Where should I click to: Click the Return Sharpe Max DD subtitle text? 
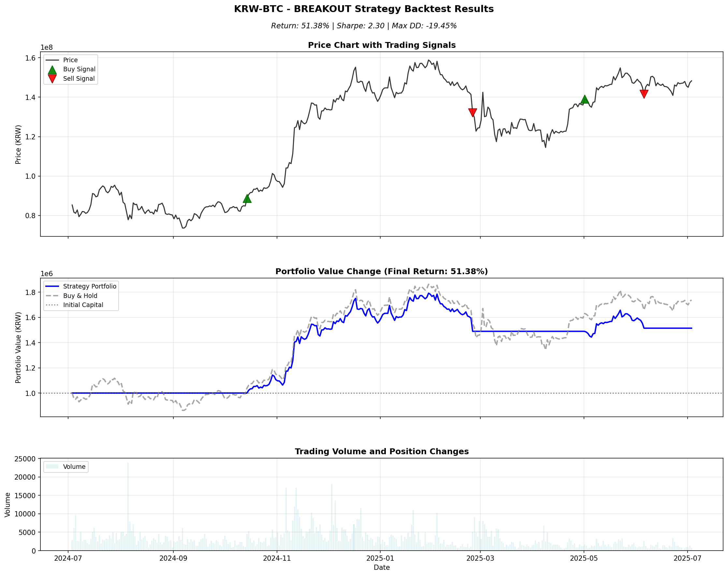[x=363, y=26]
